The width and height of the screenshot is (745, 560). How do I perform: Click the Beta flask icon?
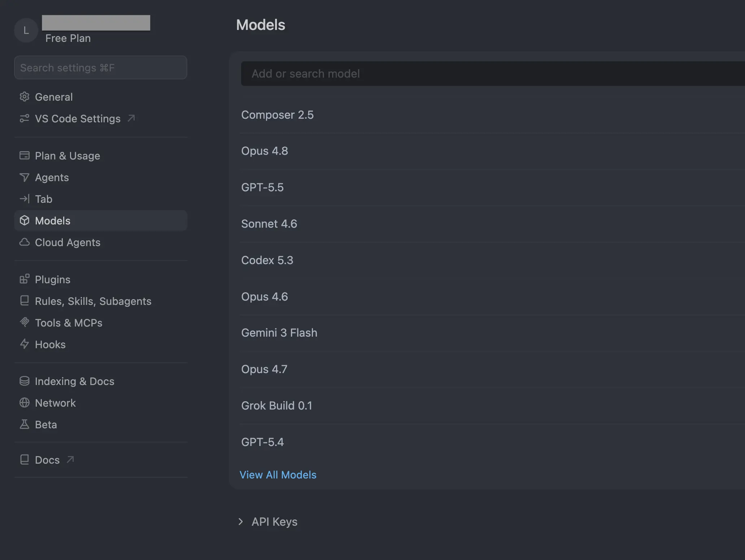click(24, 424)
